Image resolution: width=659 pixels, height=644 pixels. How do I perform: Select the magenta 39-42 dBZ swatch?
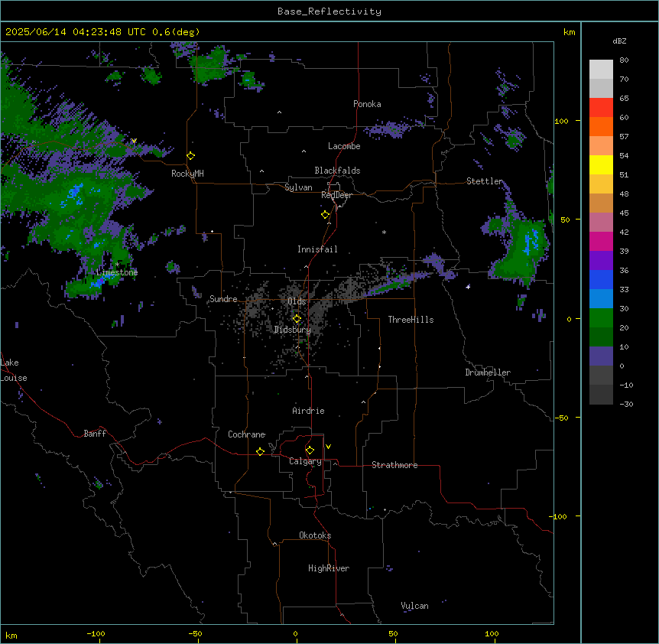pyautogui.click(x=601, y=241)
